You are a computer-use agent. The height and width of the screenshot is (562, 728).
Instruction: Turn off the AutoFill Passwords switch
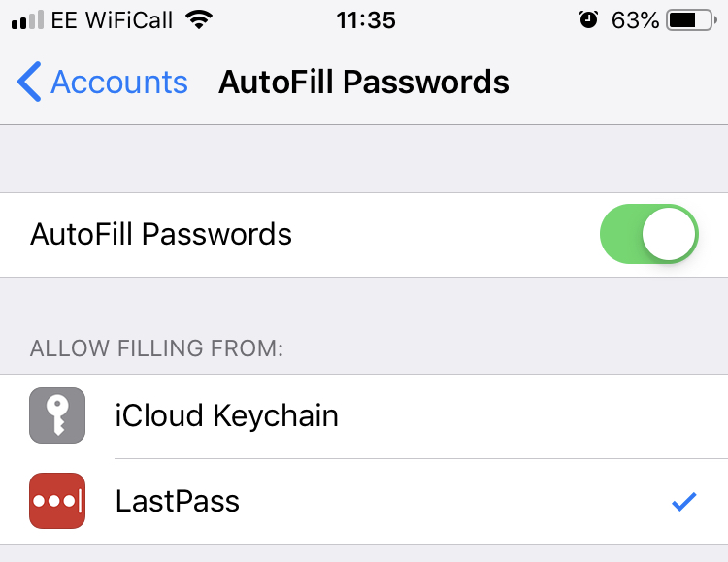(649, 234)
